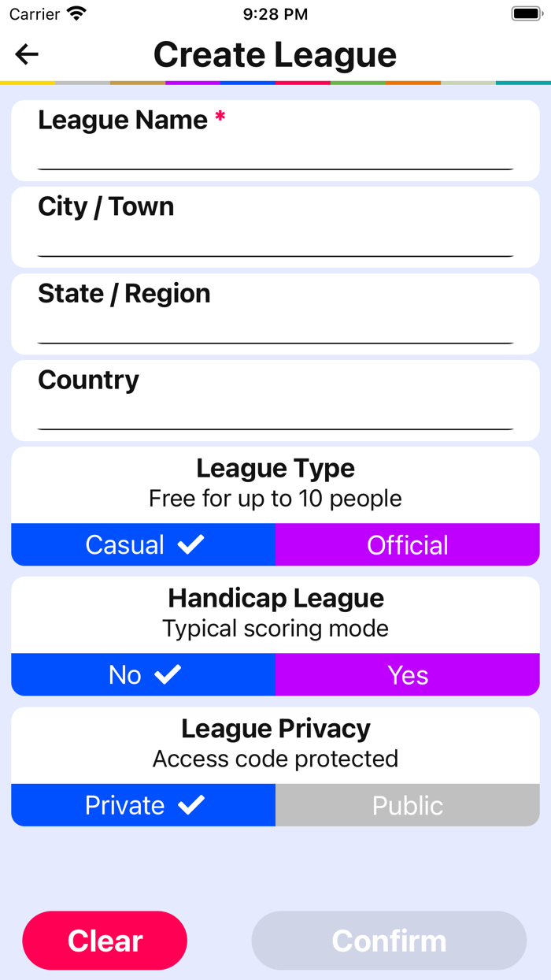Screen dimensions: 551x980
Task: Tap the yellow segment of the color bar
Action: tap(28, 82)
